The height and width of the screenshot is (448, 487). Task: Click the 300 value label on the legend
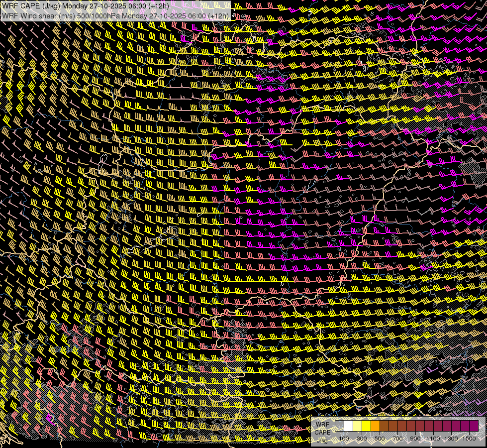(362, 439)
